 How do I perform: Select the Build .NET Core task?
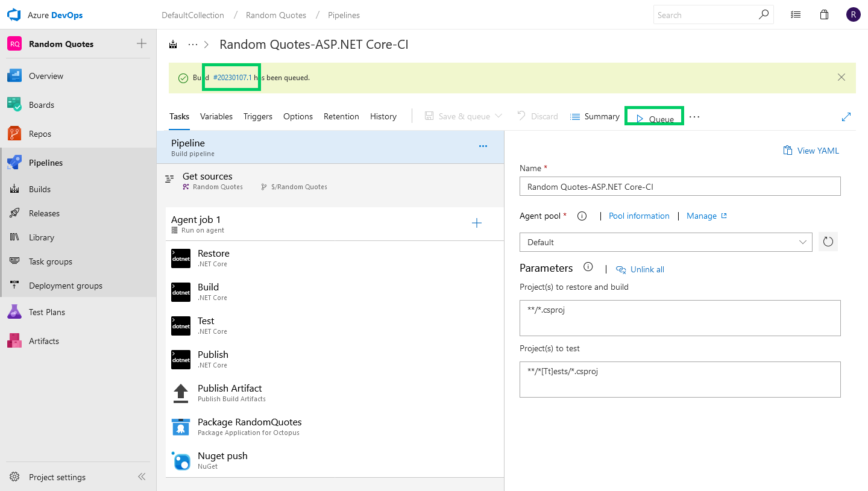point(335,292)
